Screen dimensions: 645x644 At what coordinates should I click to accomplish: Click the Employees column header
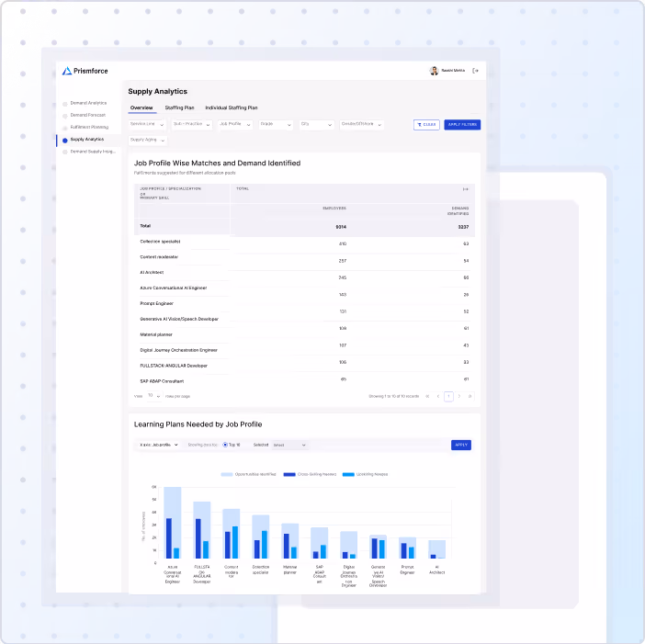334,209
